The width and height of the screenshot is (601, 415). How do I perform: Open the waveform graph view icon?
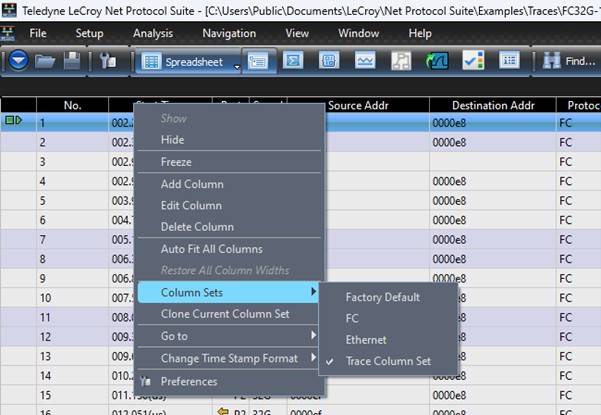pyautogui.click(x=365, y=60)
